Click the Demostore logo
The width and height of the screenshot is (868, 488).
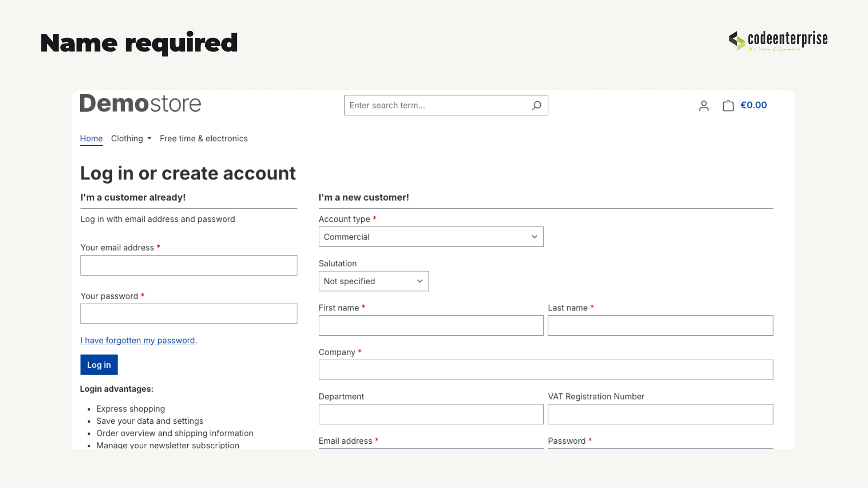point(140,103)
